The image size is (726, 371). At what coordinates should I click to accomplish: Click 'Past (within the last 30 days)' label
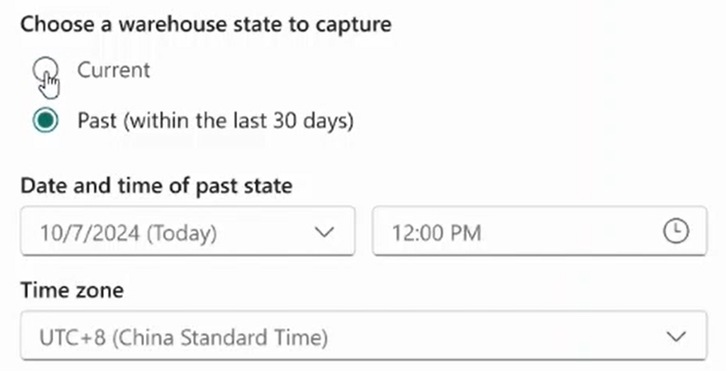click(215, 121)
